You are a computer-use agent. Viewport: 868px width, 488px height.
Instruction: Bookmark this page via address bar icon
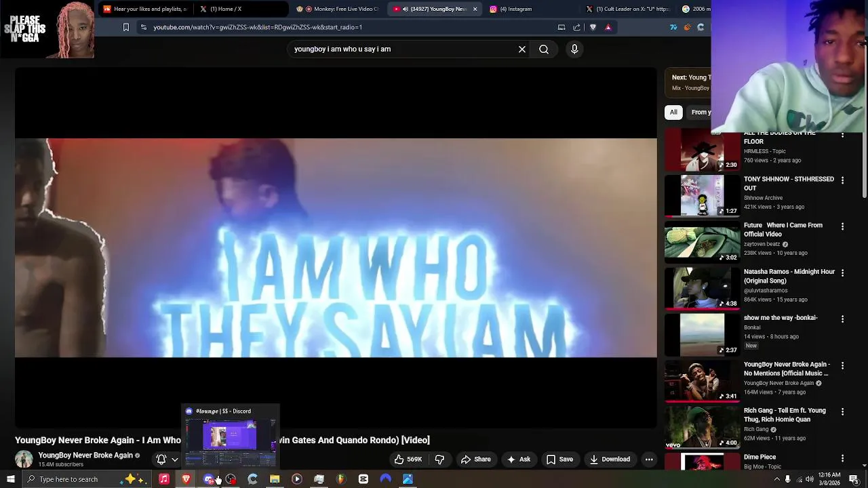point(125,27)
